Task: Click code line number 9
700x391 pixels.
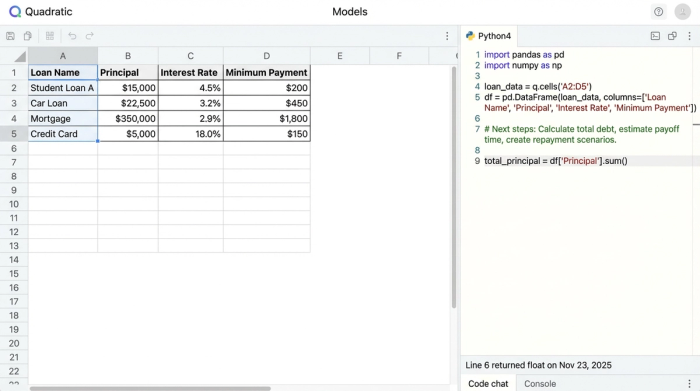Action: [477, 161]
